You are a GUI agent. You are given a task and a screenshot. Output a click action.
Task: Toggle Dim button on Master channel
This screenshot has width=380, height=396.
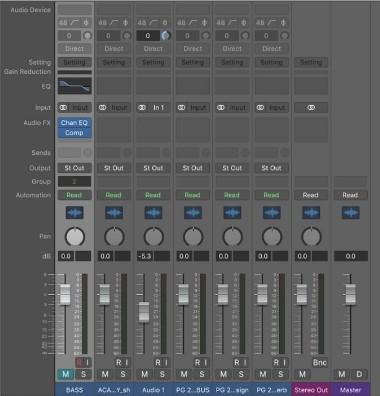(359, 374)
